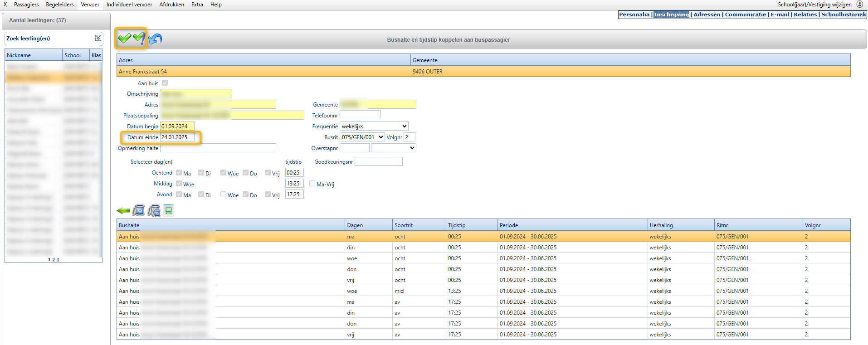Toggle Ochtend Vrij checkbox
868x345 pixels.
click(268, 173)
